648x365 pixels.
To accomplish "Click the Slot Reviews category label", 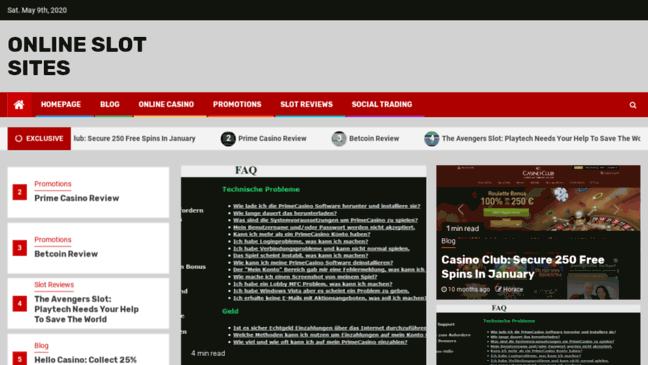I will pyautogui.click(x=54, y=285).
